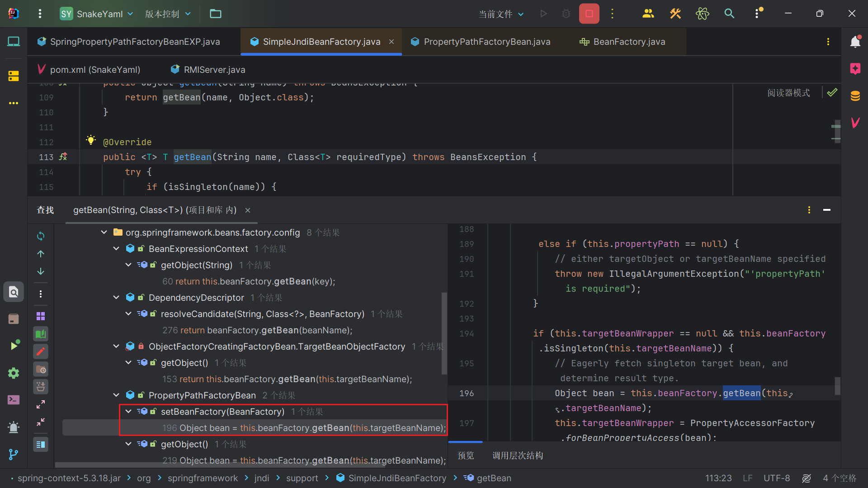The width and height of the screenshot is (868, 488).
Task: Click the gutter implementation icon on line 113
Action: click(63, 156)
